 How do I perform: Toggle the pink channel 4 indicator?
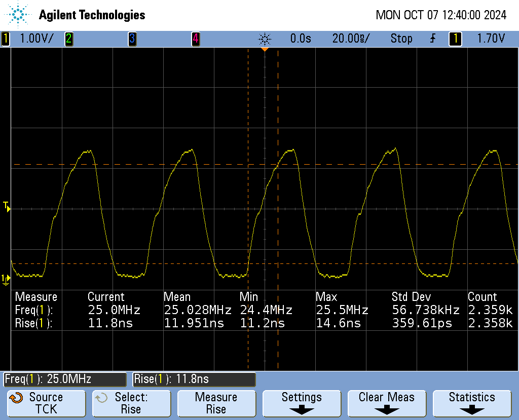pos(195,39)
